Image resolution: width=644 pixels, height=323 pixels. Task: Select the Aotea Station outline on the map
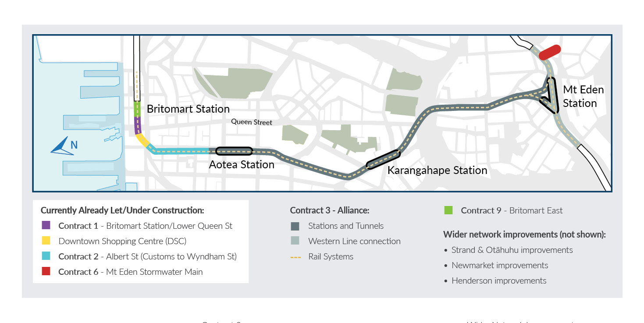coord(234,151)
